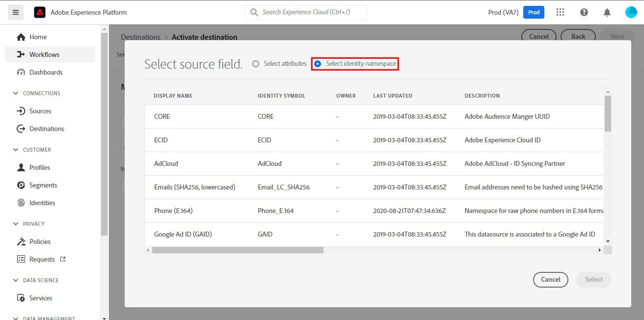
Task: Click the Identities fingerprint icon
Action: click(21, 203)
